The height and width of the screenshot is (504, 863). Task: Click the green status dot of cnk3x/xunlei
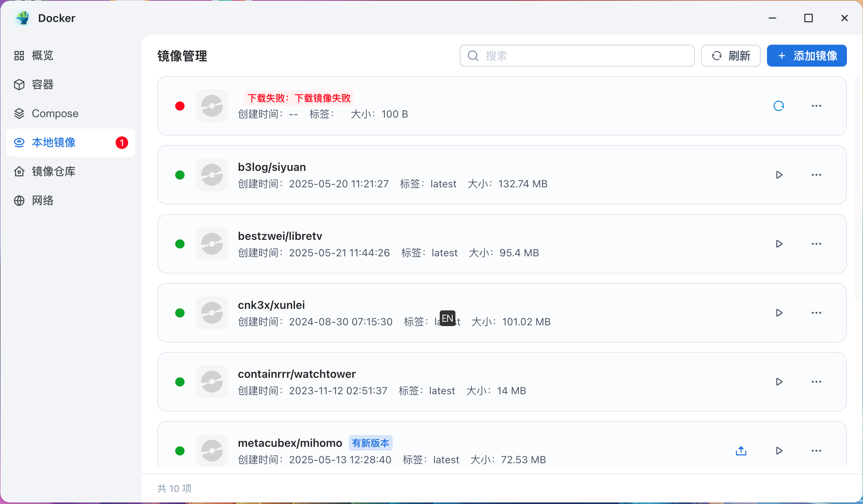point(180,313)
